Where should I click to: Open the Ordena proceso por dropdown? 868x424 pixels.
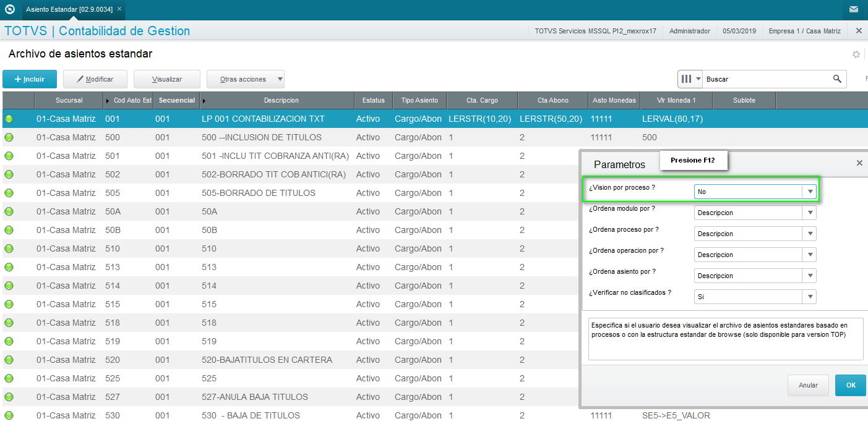(x=809, y=234)
